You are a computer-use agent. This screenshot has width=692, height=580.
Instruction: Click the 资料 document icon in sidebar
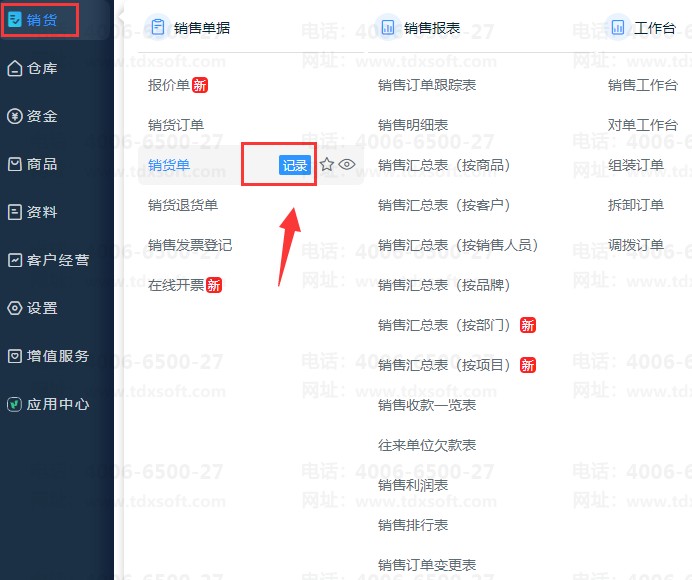coord(15,212)
